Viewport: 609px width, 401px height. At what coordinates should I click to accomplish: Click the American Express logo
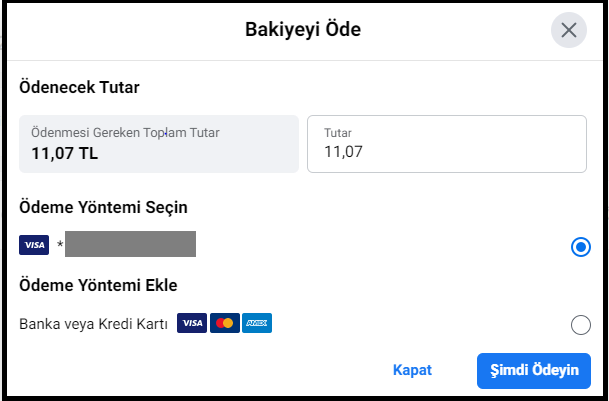[257, 323]
